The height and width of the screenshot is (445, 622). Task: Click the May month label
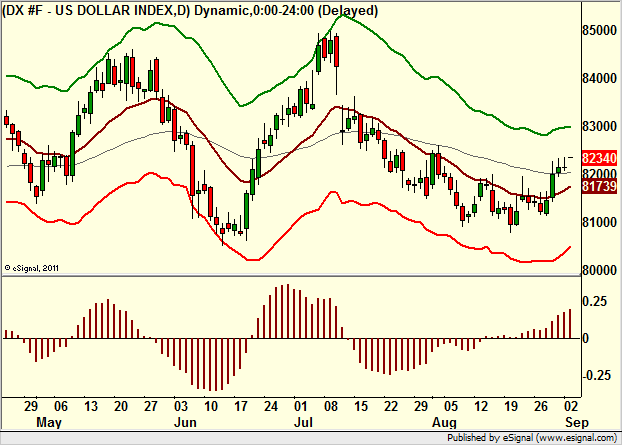pyautogui.click(x=49, y=423)
